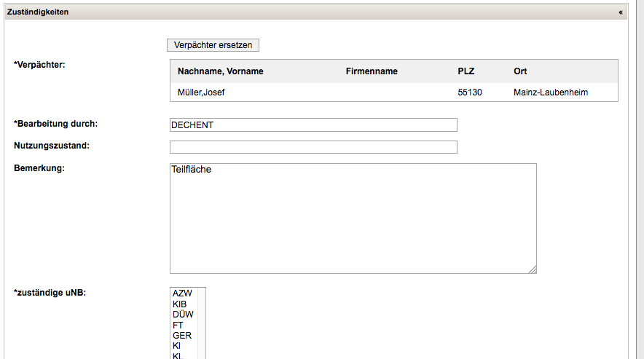Viewport: 644px width, 359px height.
Task: Select DÜW in the zuständige uNB list
Action: (183, 314)
